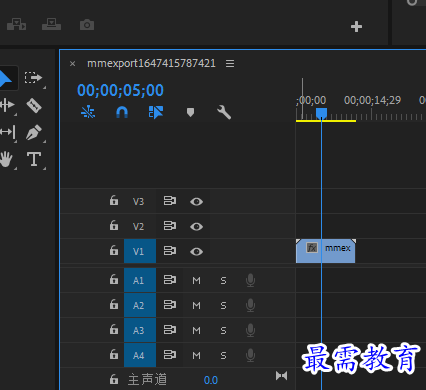
Task: Mute track A2
Action: tap(197, 306)
